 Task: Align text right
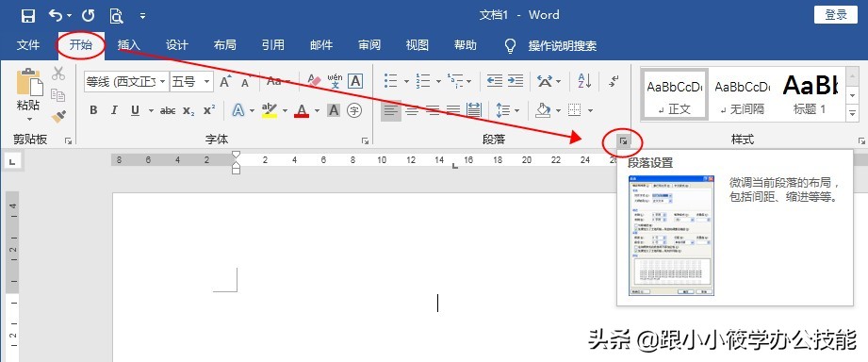[433, 110]
